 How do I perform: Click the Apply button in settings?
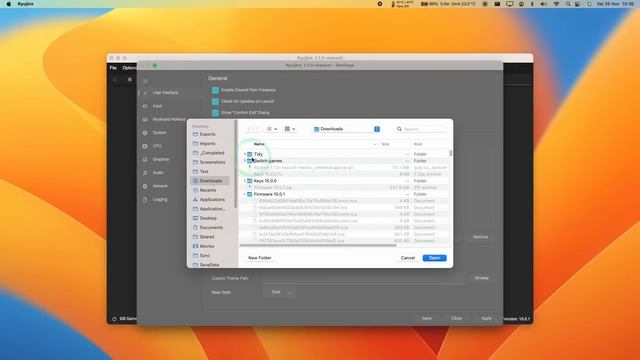486,318
